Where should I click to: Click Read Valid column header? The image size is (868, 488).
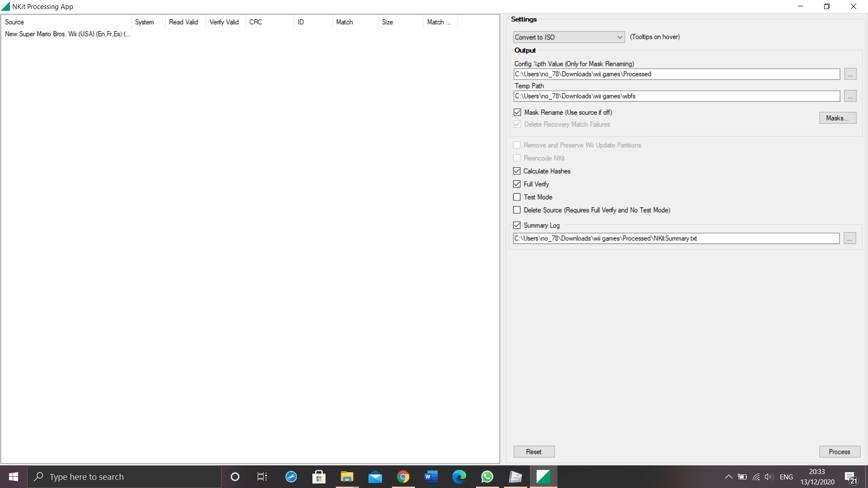(185, 22)
